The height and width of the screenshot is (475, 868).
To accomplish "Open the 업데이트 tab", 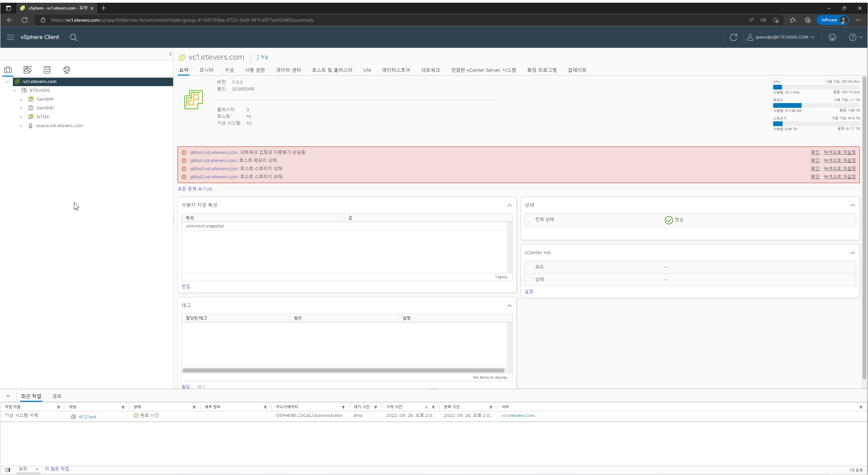I will [x=577, y=70].
